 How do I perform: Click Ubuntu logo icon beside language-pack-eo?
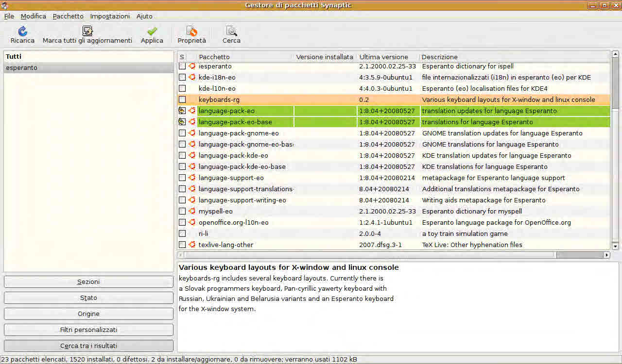[192, 111]
